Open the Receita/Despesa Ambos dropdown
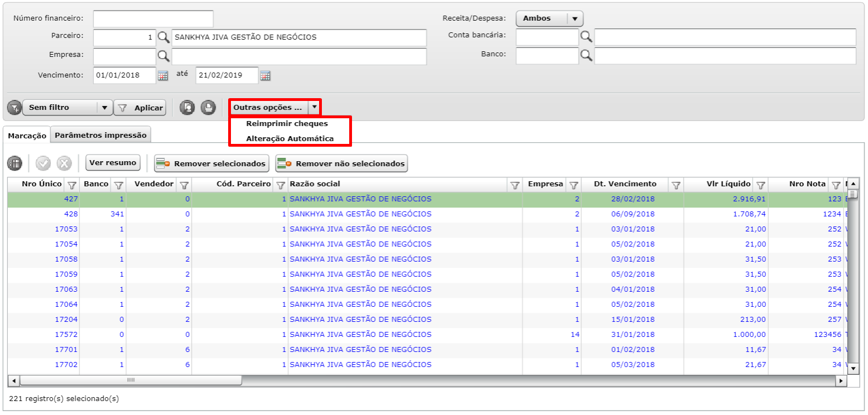 click(x=549, y=18)
